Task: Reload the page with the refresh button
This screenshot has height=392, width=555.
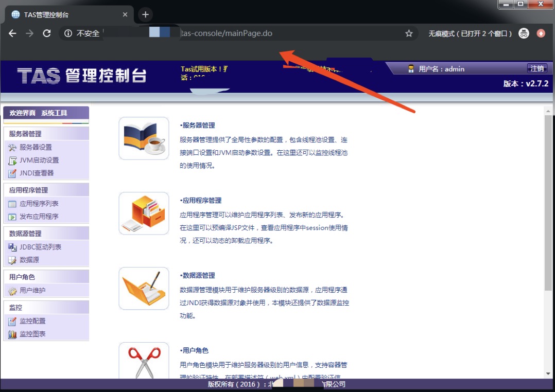Action: pyautogui.click(x=47, y=33)
